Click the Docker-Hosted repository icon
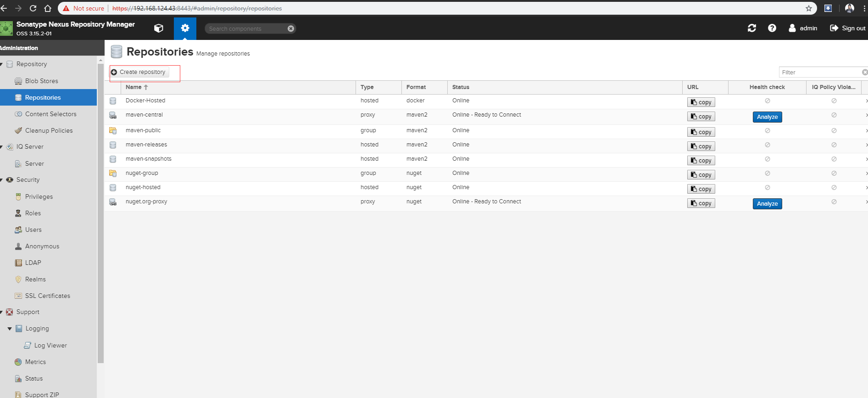Image resolution: width=868 pixels, height=398 pixels. click(x=113, y=101)
